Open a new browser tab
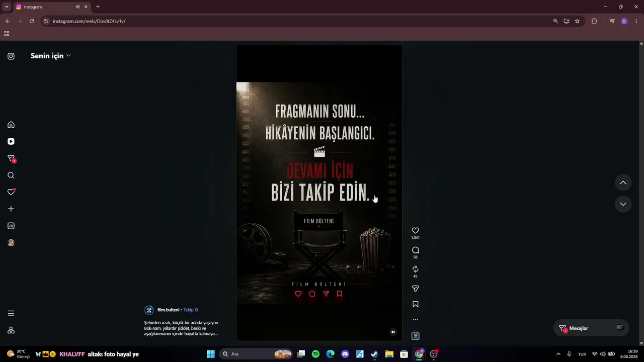The width and height of the screenshot is (644, 362). pyautogui.click(x=98, y=7)
